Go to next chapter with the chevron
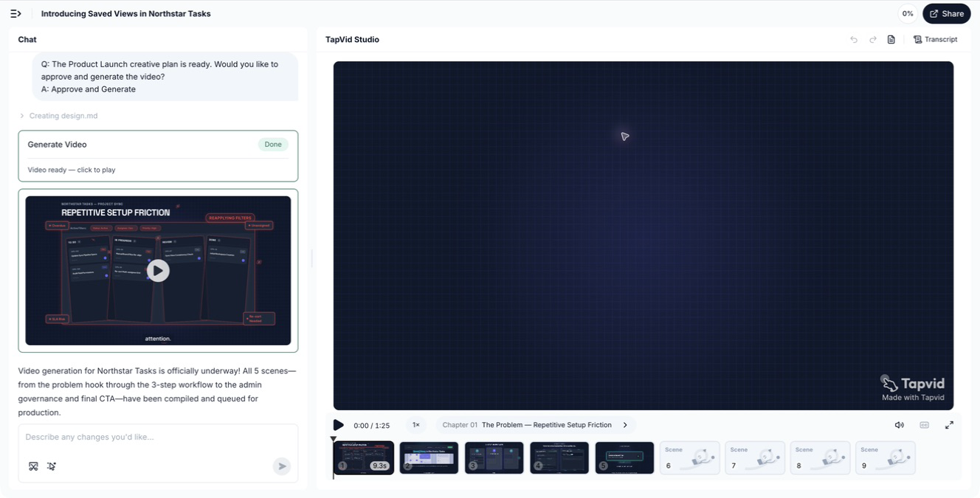The image size is (980, 498). 625,425
